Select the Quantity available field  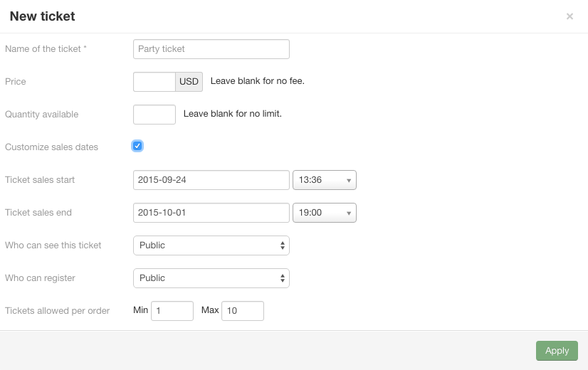click(154, 115)
